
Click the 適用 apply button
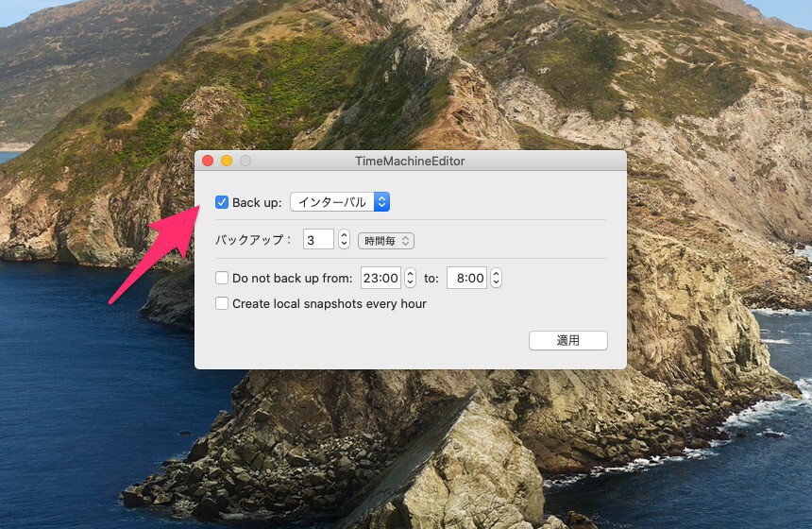567,340
